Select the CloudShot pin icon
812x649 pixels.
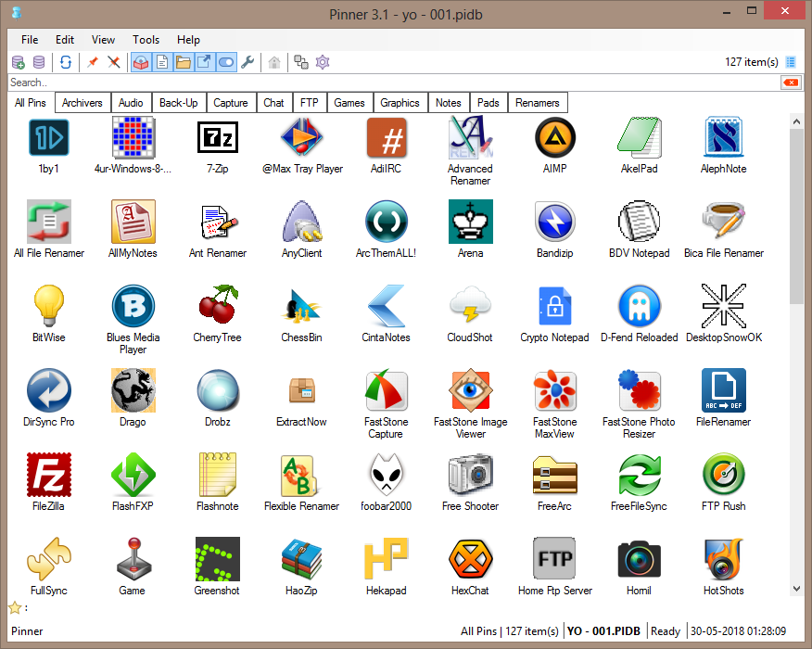coord(471,306)
